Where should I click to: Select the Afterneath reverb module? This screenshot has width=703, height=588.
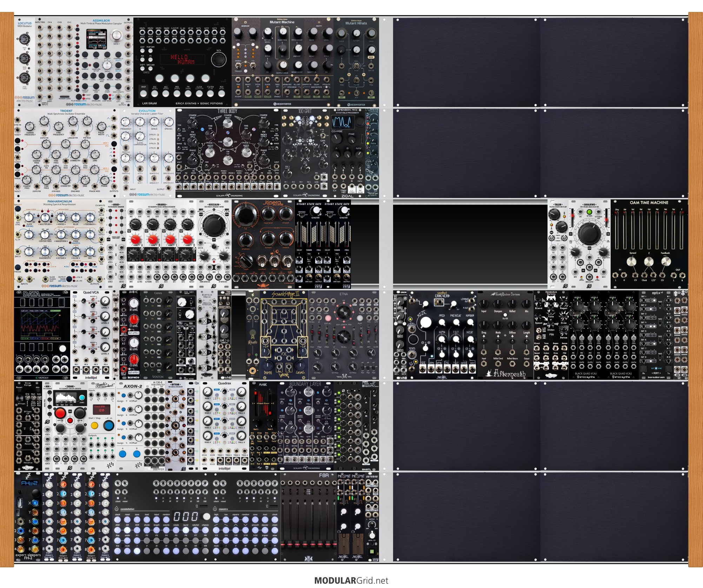505,335
